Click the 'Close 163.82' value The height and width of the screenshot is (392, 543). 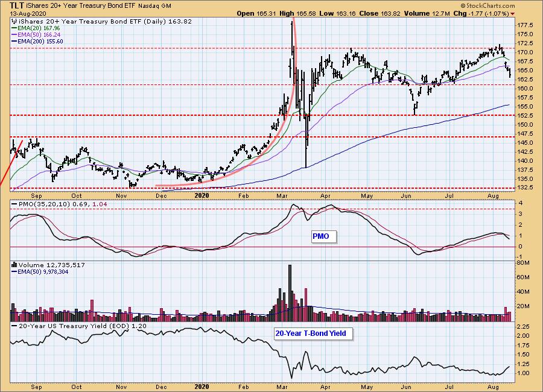point(380,13)
